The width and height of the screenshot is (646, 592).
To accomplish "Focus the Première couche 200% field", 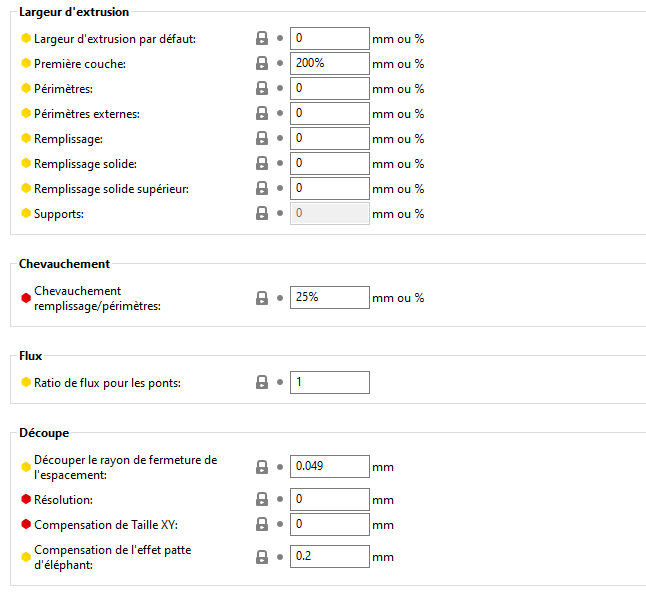I will 329,63.
